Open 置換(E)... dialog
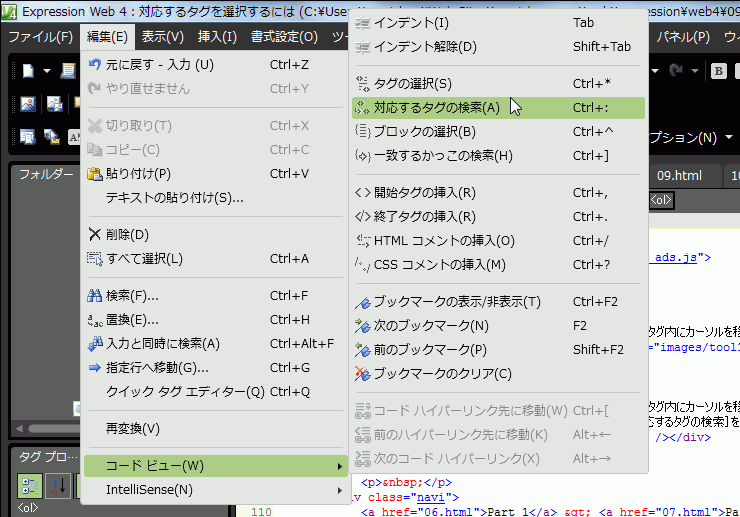Viewport: 740px width, 517px height. [215, 320]
